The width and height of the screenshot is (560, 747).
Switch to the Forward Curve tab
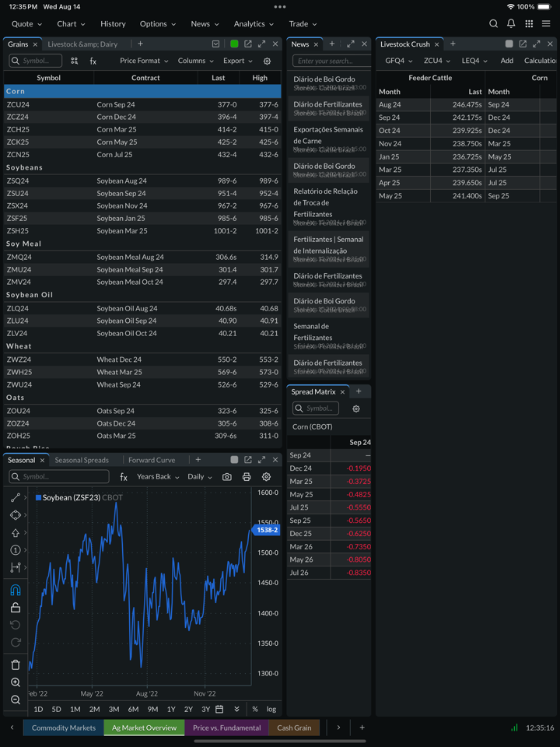tap(152, 460)
